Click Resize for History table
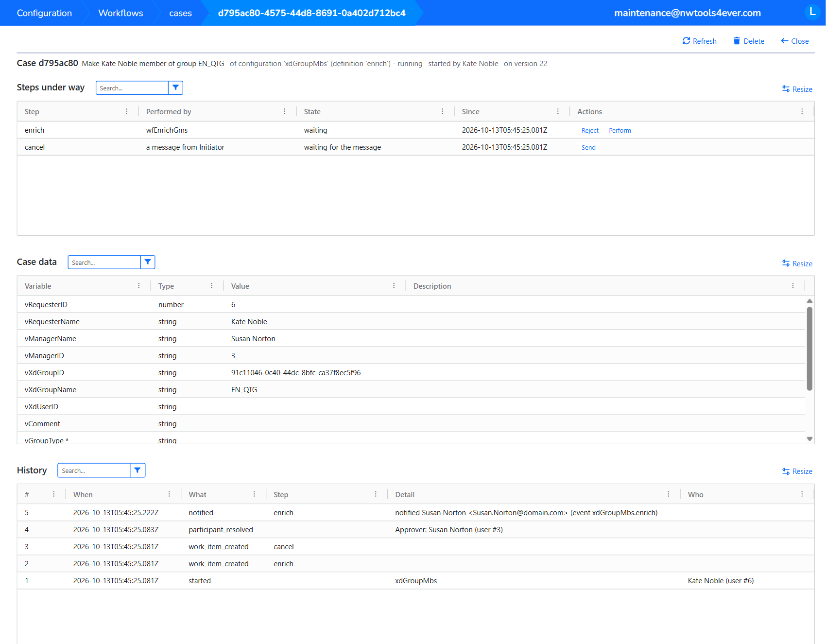The height and width of the screenshot is (644, 826). [x=797, y=471]
